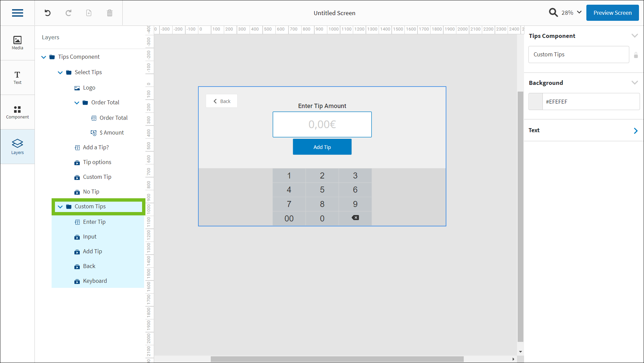Open the hamburger main menu
This screenshot has height=363, width=644.
pyautogui.click(x=17, y=13)
